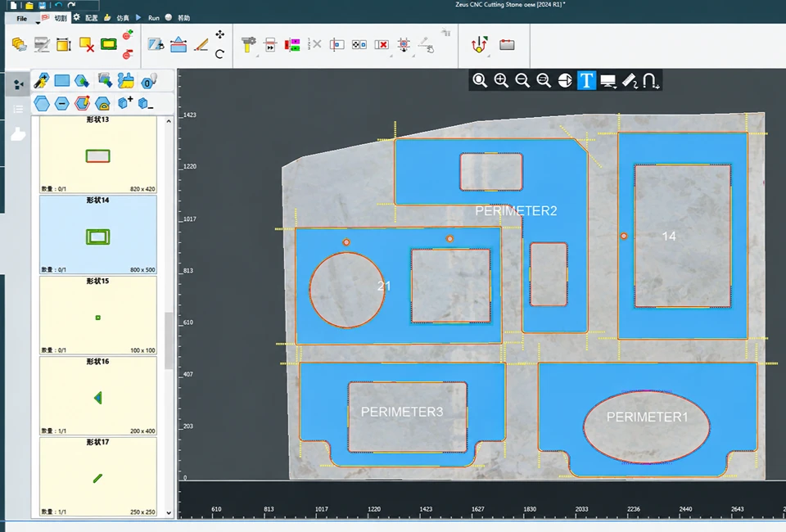The height and width of the screenshot is (532, 786).
Task: Open the monitor display dropdown
Action: 608,81
